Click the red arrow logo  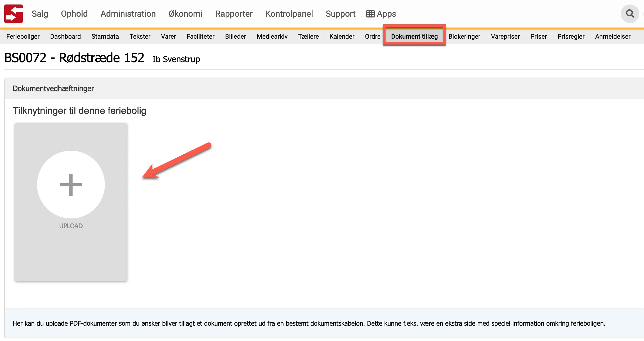(x=13, y=14)
